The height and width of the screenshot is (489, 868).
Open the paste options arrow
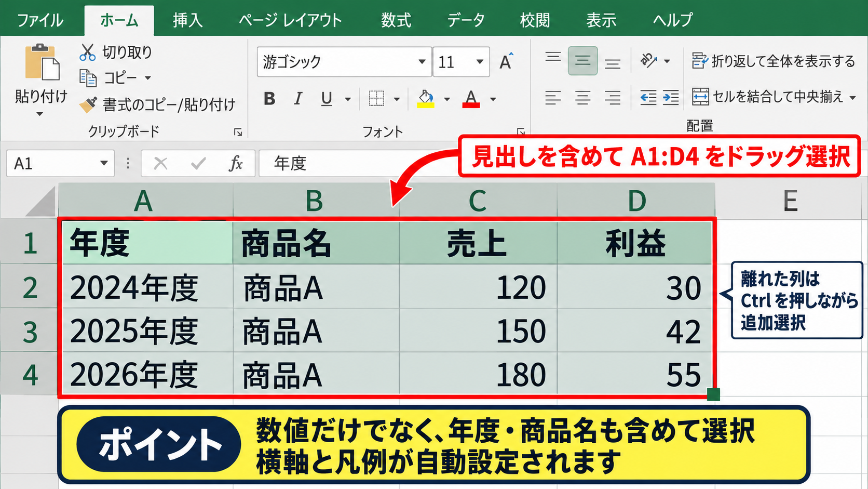pos(40,113)
